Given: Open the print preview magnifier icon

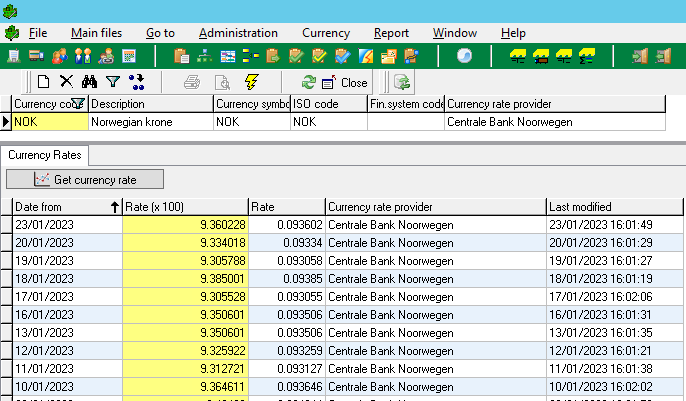Looking at the screenshot, I should [x=222, y=82].
